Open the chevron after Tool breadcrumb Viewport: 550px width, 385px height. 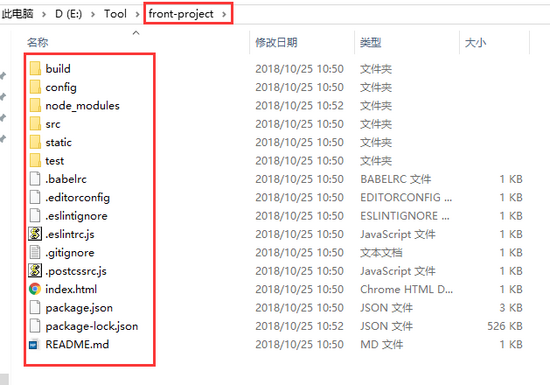(138, 14)
